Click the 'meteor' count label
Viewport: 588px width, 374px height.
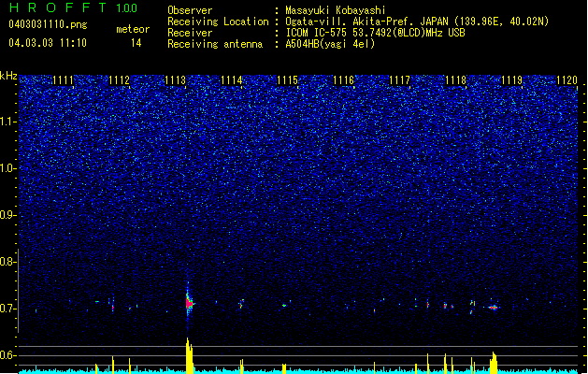(x=133, y=29)
